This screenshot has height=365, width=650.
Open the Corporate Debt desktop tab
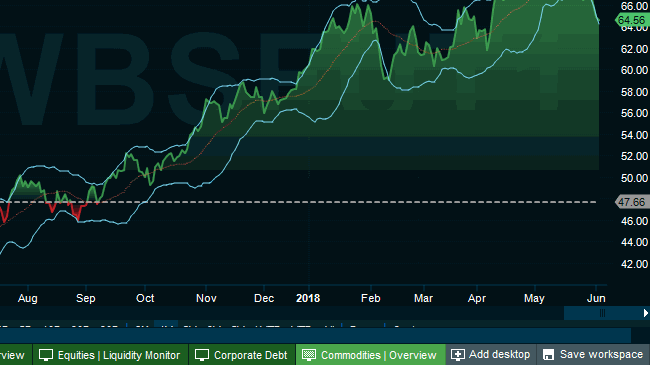point(242,355)
